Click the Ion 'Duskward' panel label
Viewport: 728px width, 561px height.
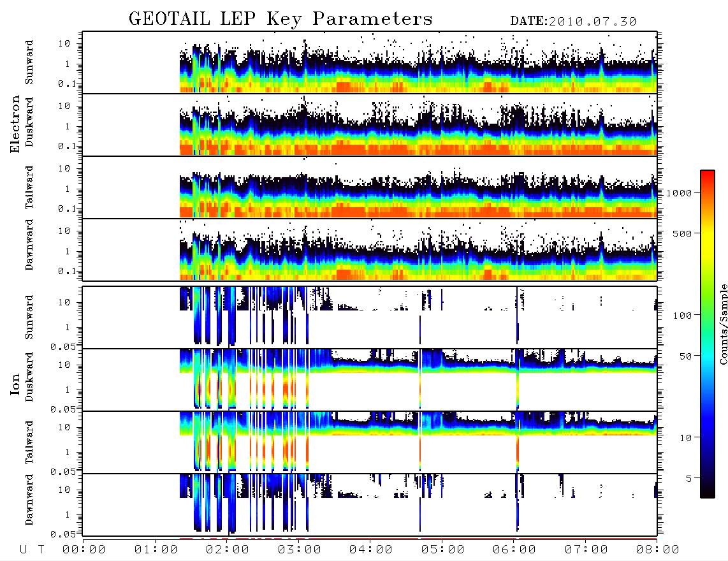pos(29,377)
